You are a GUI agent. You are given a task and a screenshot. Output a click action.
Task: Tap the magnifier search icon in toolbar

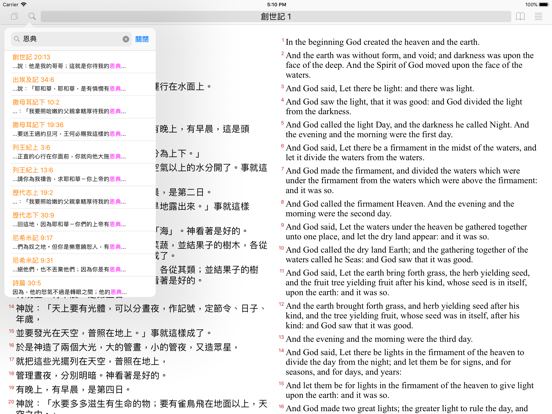(32, 17)
